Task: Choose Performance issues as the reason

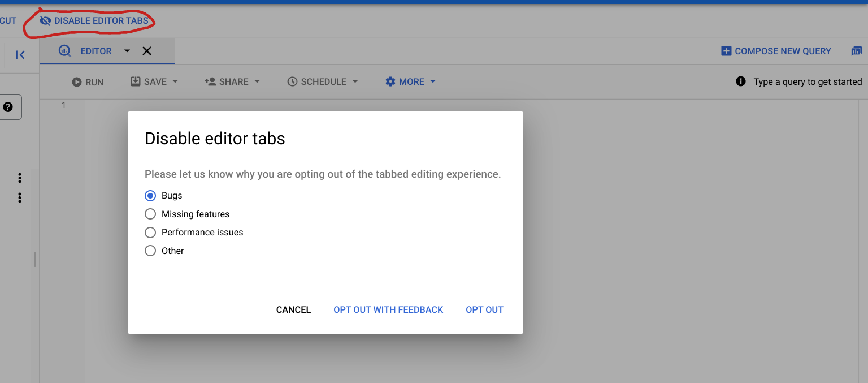Action: tap(150, 233)
